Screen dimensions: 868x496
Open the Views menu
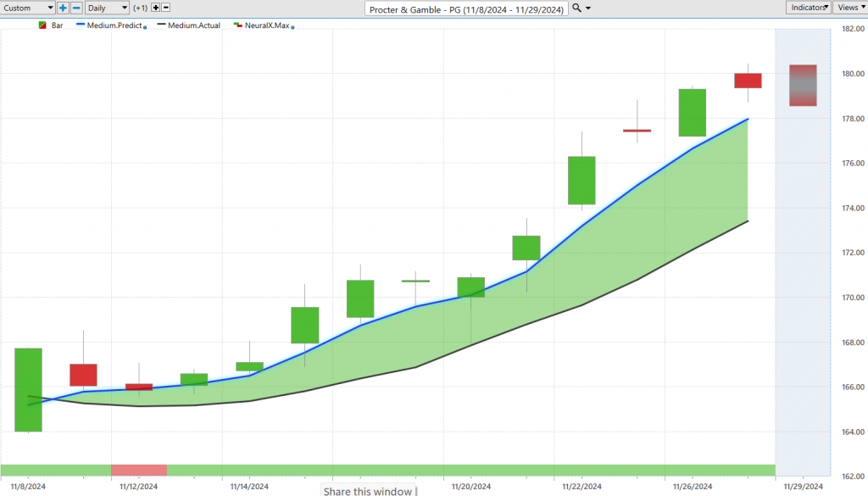point(849,8)
